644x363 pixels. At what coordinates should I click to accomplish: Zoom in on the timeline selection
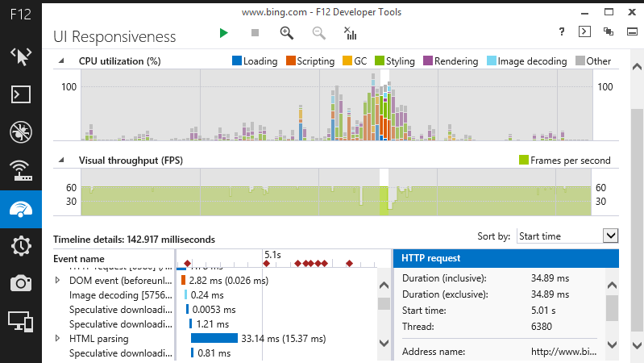[286, 33]
